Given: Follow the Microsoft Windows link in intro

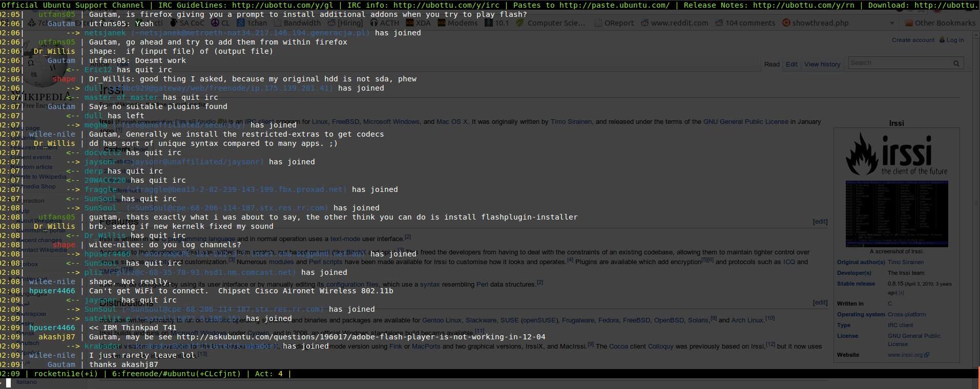Looking at the screenshot, I should [x=391, y=122].
